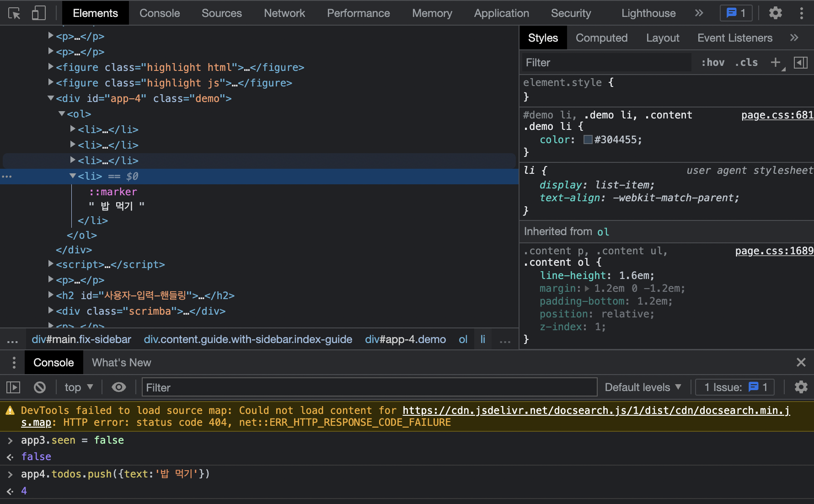814x504 pixels.
Task: Expand the div class scrimba node
Action: (51, 311)
